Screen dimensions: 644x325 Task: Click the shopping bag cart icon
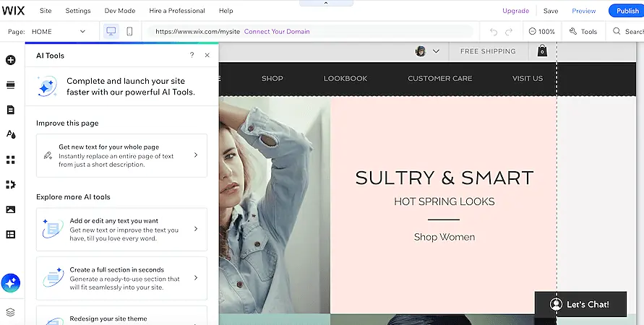point(543,51)
